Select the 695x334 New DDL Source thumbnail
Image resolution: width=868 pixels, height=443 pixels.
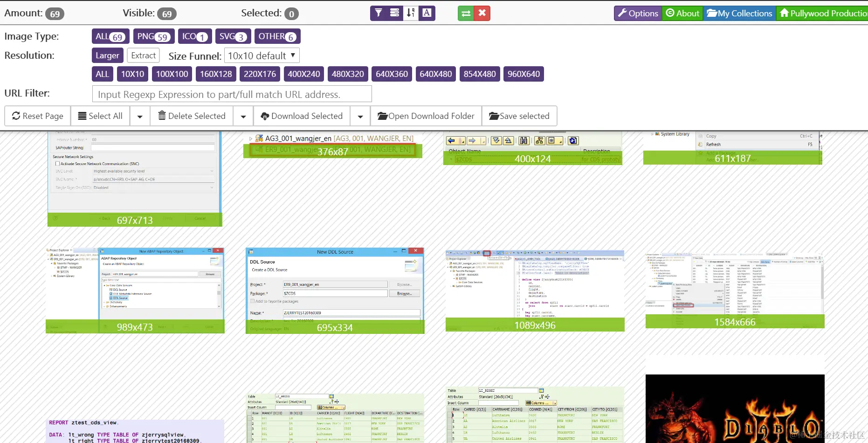coord(335,291)
